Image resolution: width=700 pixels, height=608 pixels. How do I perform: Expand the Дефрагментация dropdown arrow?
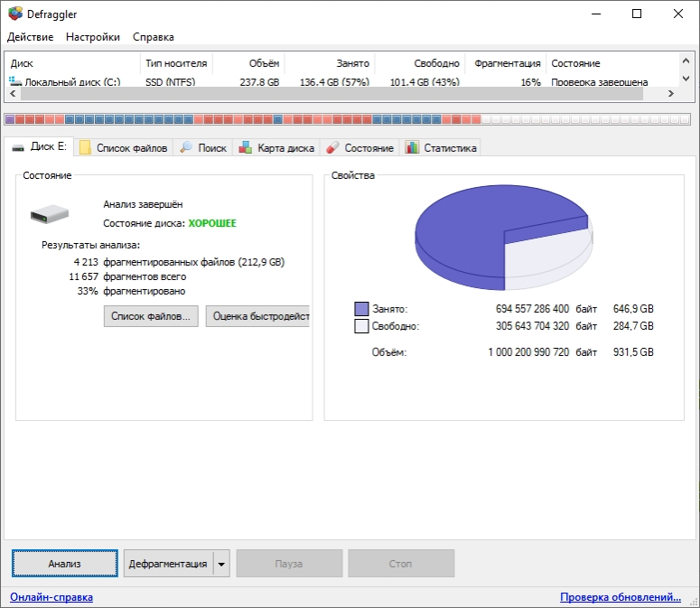[221, 564]
